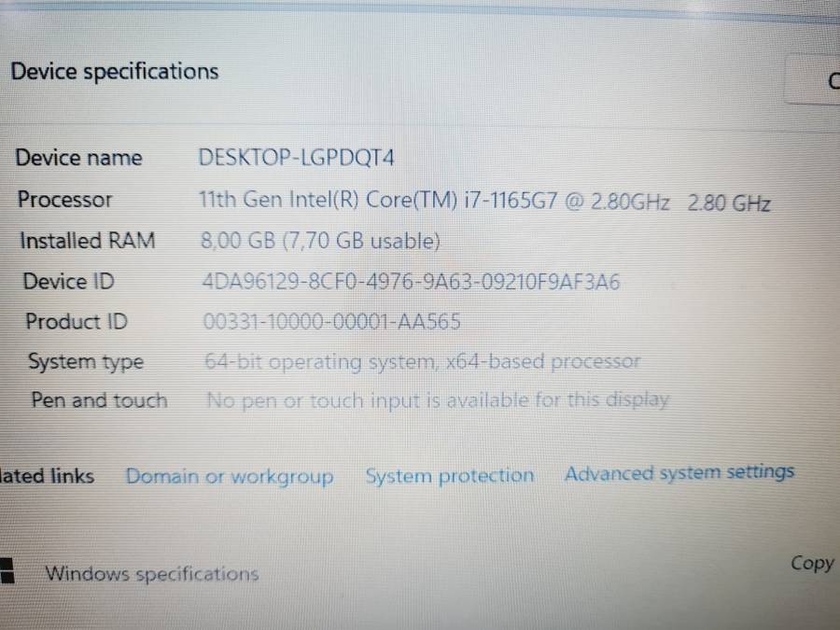Click the Device name label
840x630 pixels.
pos(78,157)
